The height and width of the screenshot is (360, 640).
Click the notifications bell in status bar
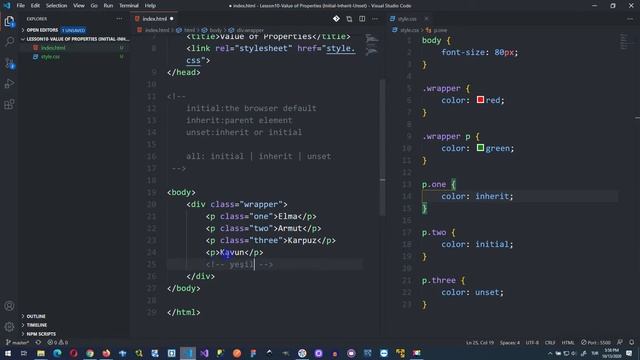pos(631,342)
